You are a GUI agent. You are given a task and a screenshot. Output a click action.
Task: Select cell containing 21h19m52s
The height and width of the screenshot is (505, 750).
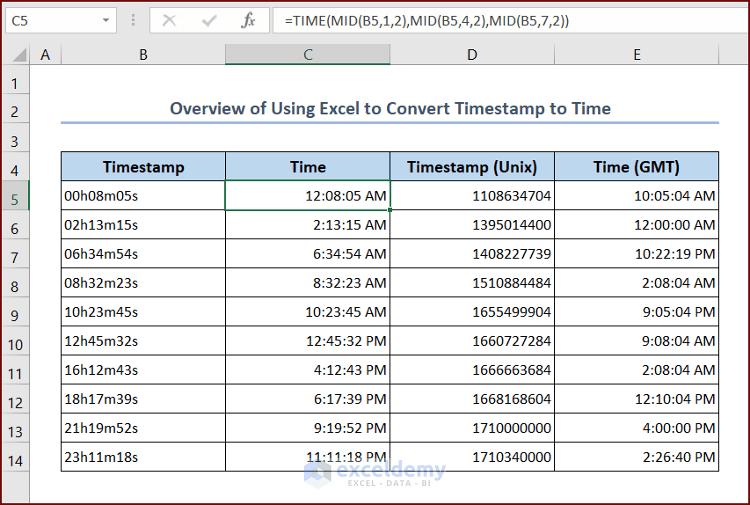(x=143, y=428)
